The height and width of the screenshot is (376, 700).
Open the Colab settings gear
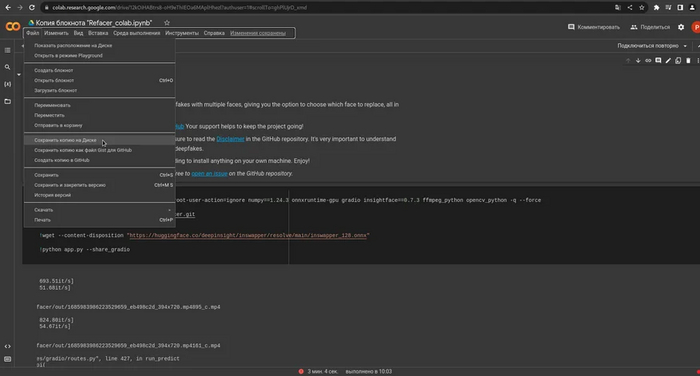pyautogui.click(x=681, y=27)
